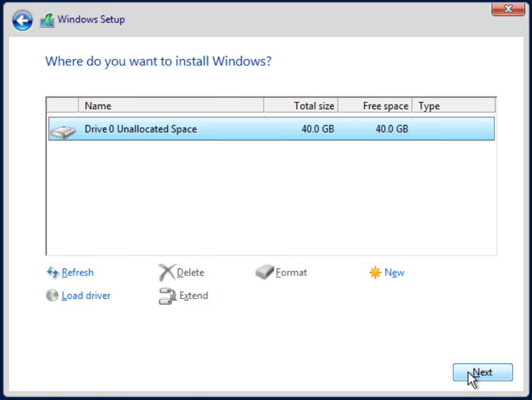Click the Extend link text
This screenshot has width=532, height=400.
point(194,296)
